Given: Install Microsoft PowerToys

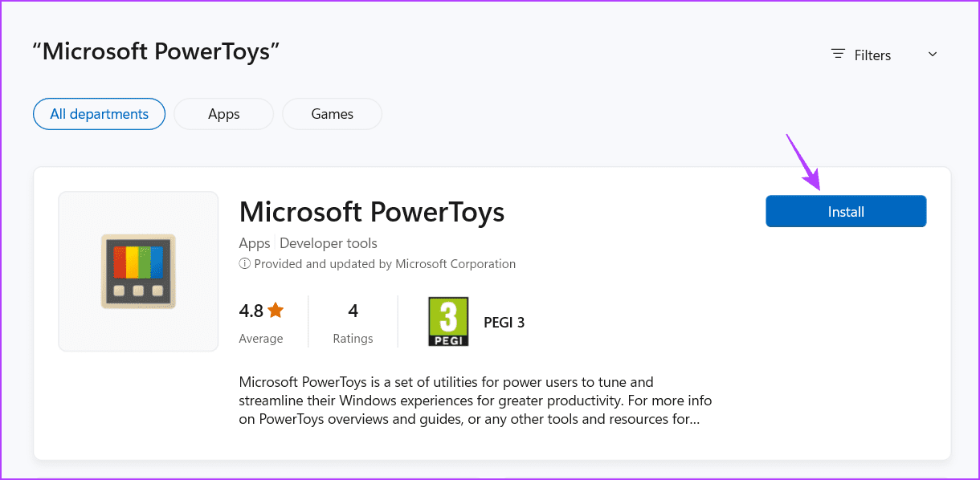Looking at the screenshot, I should click(846, 211).
